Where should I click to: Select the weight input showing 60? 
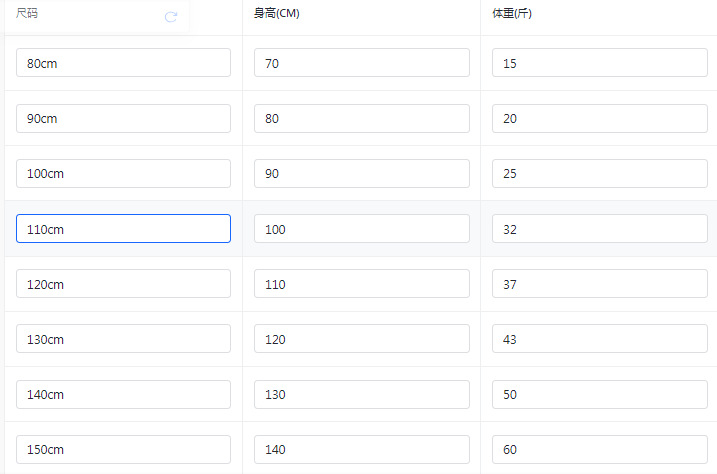point(599,449)
